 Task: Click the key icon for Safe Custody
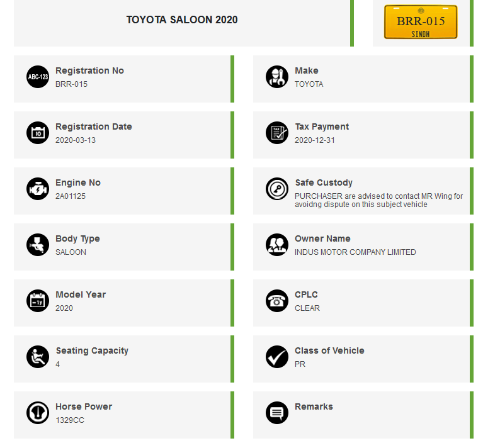(277, 189)
